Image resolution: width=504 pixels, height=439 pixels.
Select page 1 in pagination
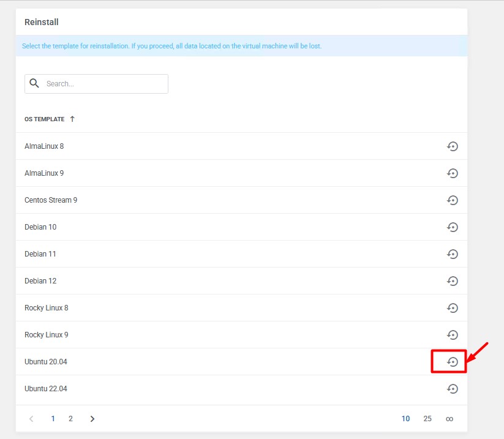tap(53, 419)
